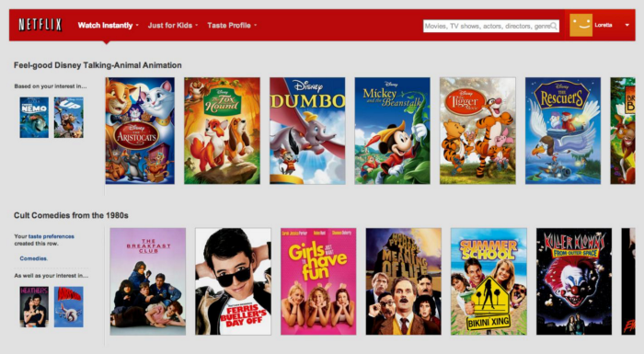Click the Watch Instantly dropdown arrow
Viewport: 644px width, 354px height.
point(137,25)
